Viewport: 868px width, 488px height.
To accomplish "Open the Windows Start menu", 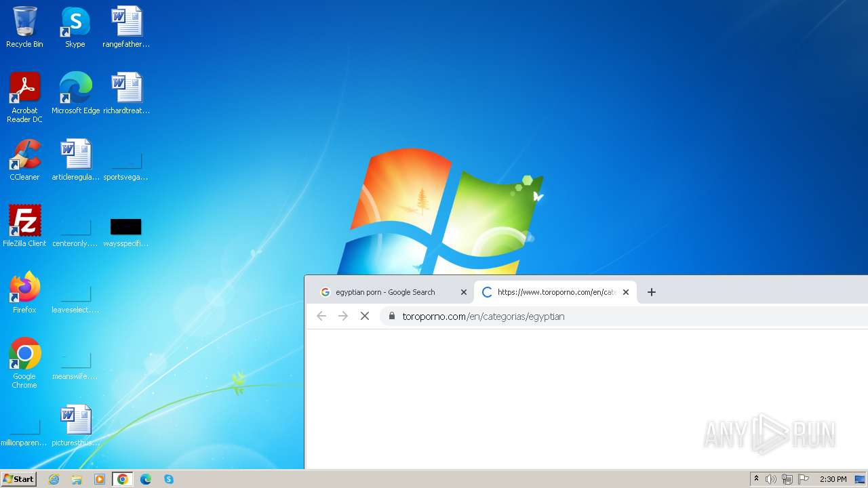I will [18, 479].
